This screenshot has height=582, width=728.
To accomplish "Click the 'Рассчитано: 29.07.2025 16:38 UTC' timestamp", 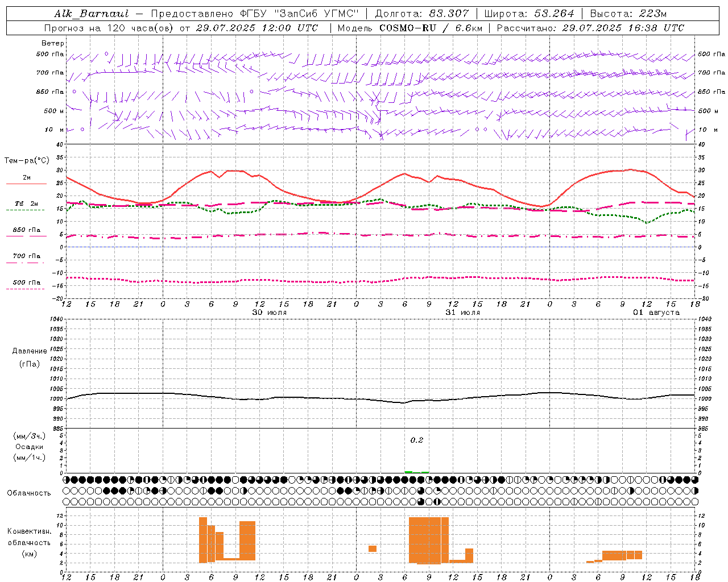I will [x=590, y=28].
